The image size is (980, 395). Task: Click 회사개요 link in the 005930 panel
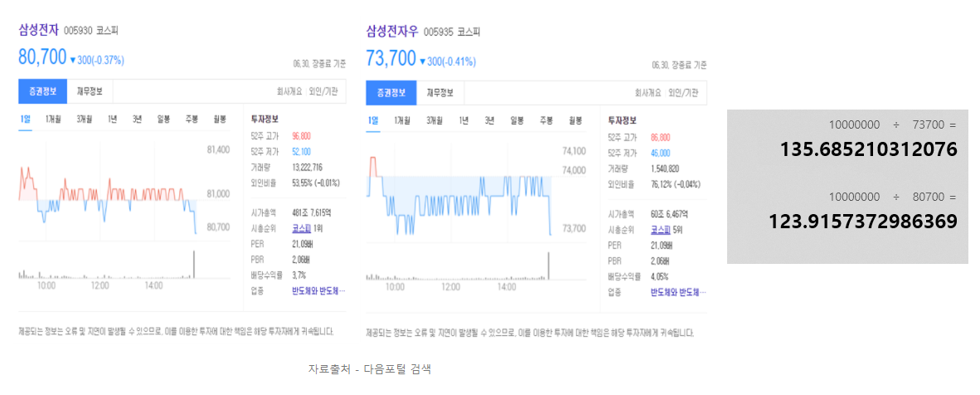(x=289, y=91)
